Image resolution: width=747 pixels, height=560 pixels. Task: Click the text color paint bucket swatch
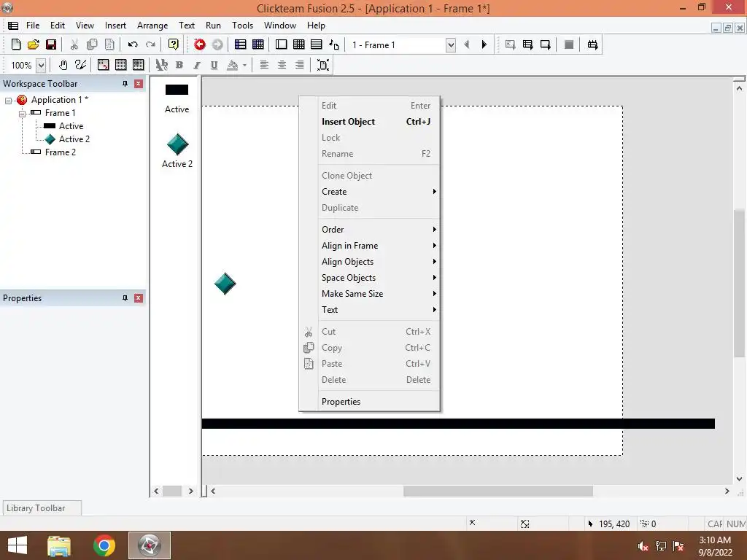[x=233, y=65]
